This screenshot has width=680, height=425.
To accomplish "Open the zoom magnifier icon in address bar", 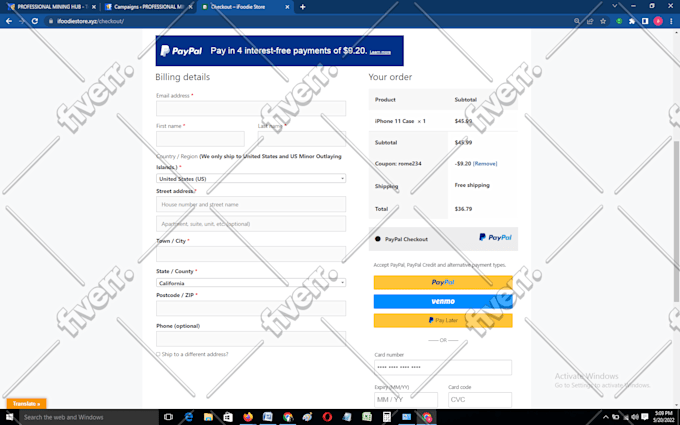I will (576, 21).
